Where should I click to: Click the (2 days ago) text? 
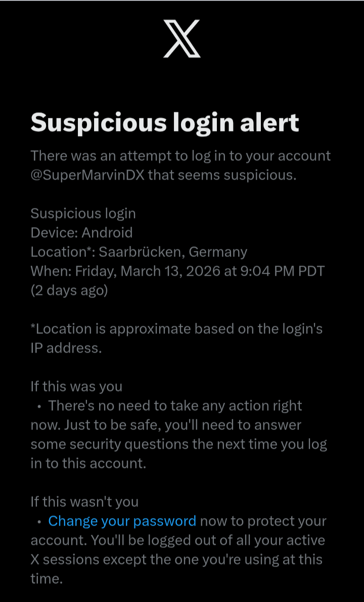[69, 290]
